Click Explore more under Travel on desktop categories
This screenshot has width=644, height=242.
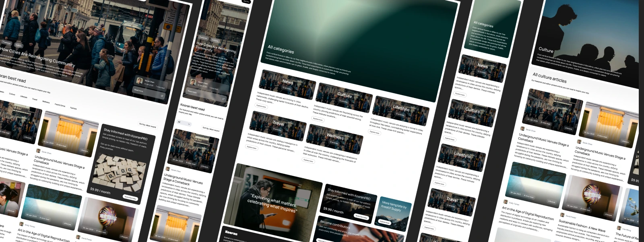252,147
